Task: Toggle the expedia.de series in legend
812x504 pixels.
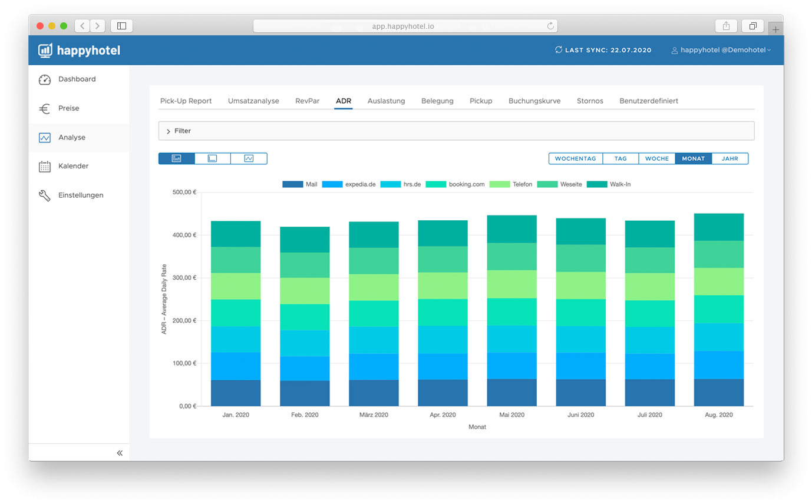Action: (350, 184)
